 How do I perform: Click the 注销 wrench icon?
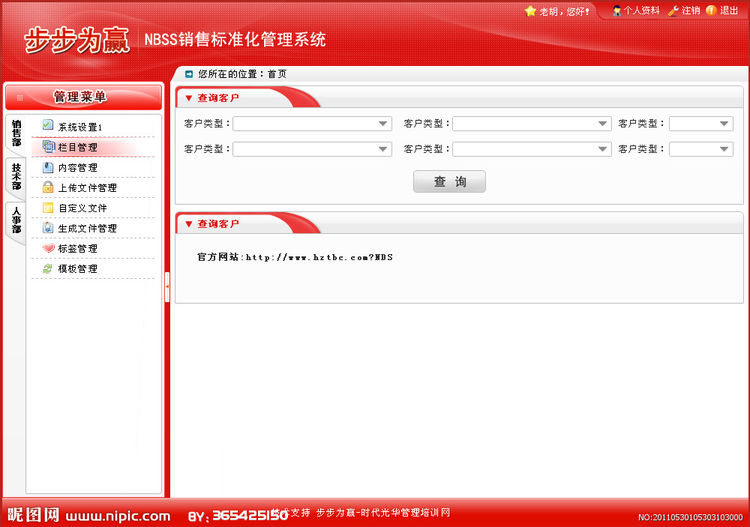[x=673, y=11]
